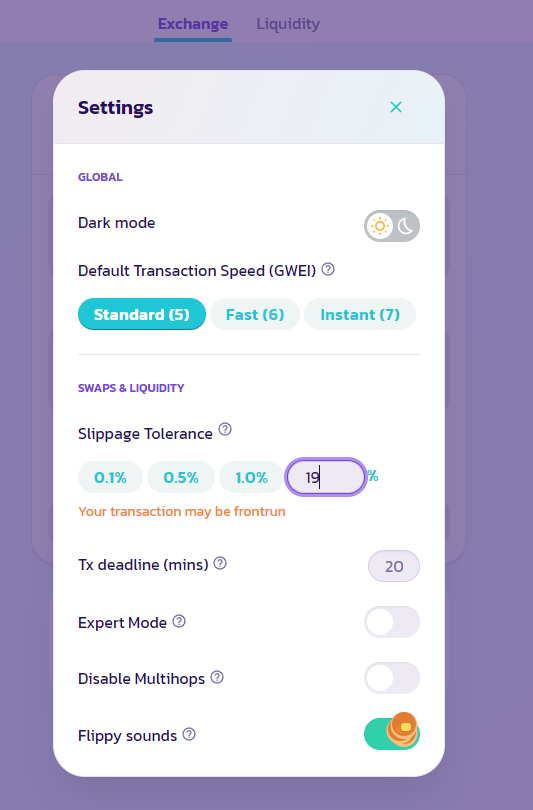The width and height of the screenshot is (533, 810).
Task: Click help icon beside Slippage Tolerance
Action: coord(225,429)
